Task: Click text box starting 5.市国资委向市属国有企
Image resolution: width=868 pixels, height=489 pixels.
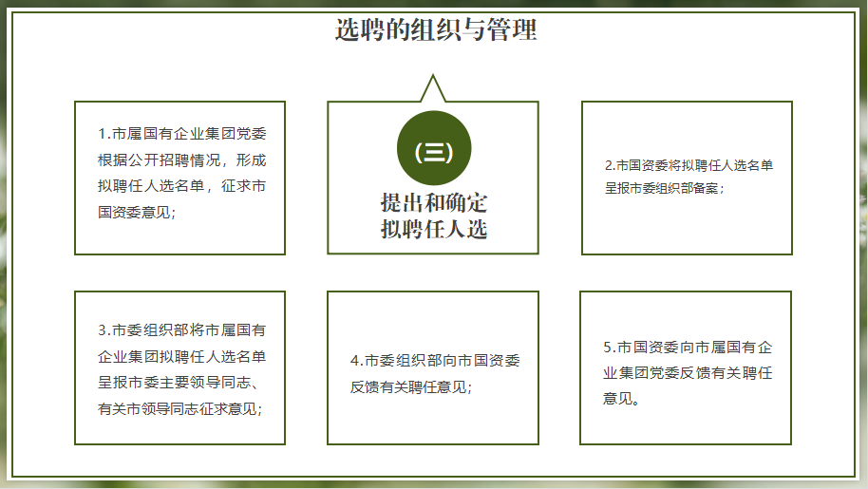Action: click(686, 367)
